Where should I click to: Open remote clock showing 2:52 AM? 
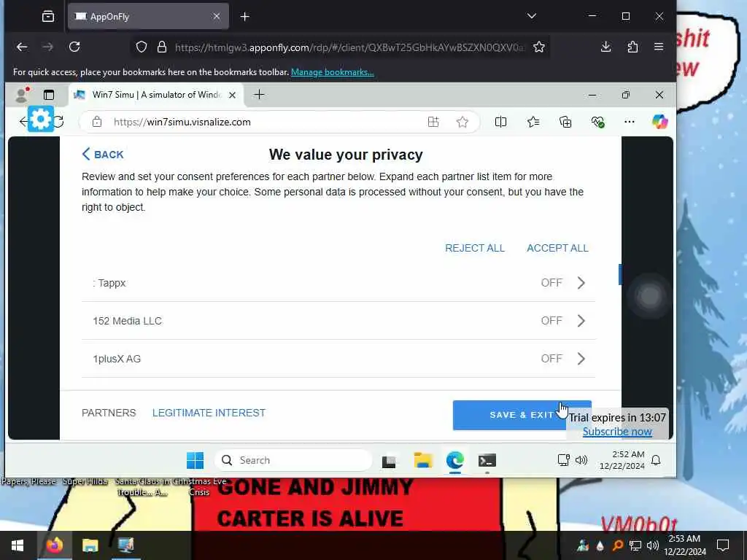point(622,460)
